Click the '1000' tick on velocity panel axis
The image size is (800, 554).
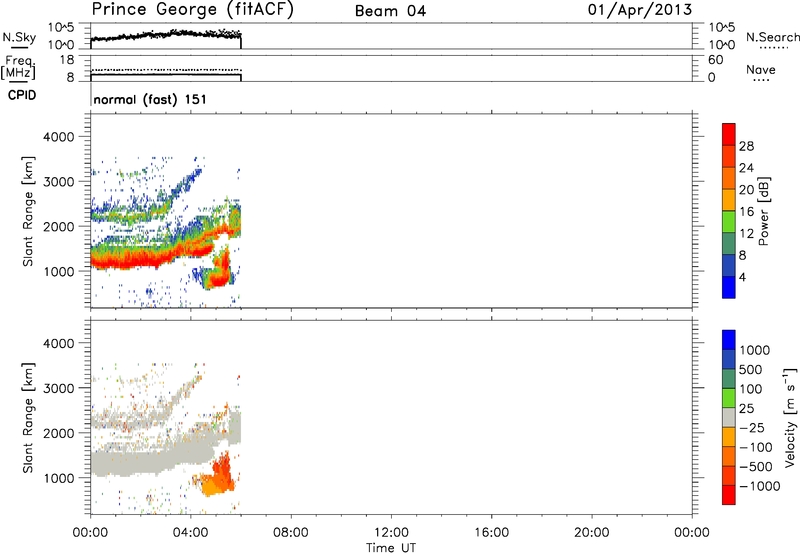pyautogui.click(x=59, y=478)
